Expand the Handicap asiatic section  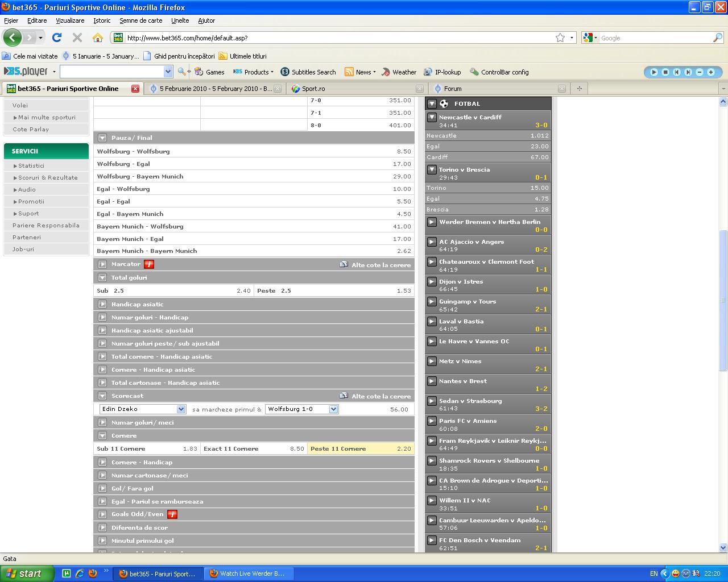(x=102, y=304)
